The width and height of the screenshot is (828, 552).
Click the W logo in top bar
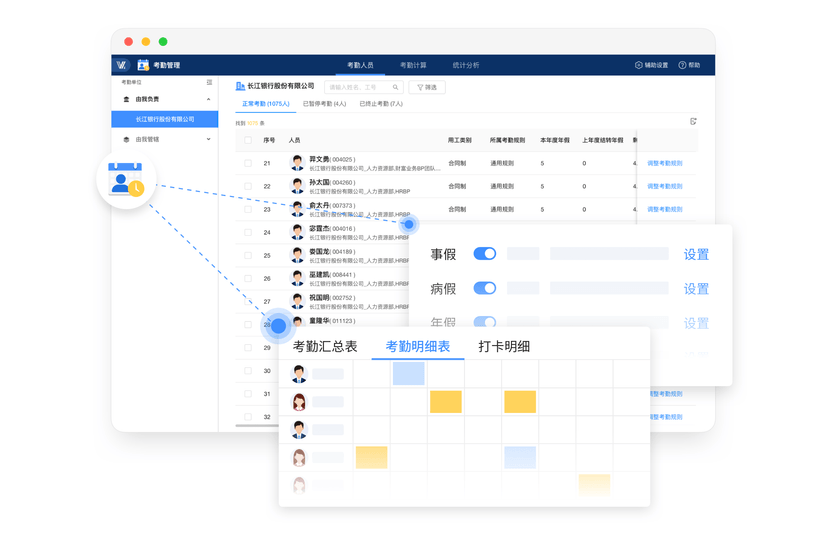(121, 65)
